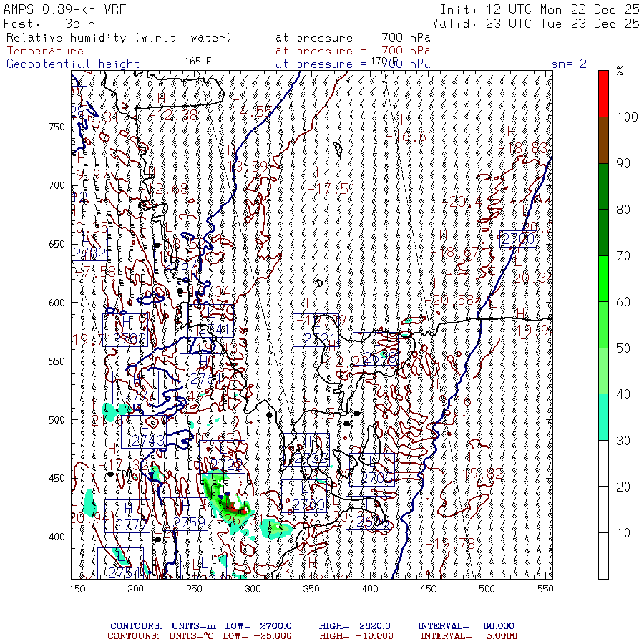Viewport: 644px width, 644px height.
Task: Click the 'INTERVAL= 5.0000' footer value
Action: pyautogui.click(x=469, y=636)
